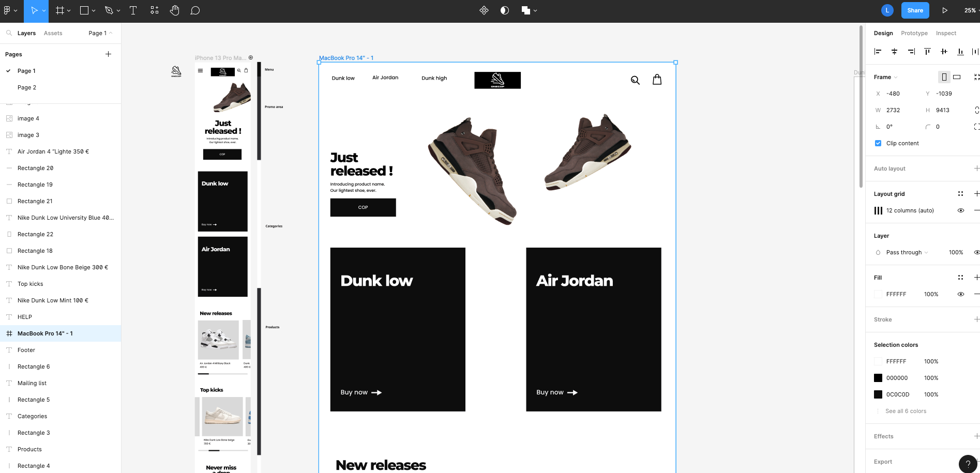The width and height of the screenshot is (980, 473).
Task: Align right icon in Design panel
Action: [911, 51]
